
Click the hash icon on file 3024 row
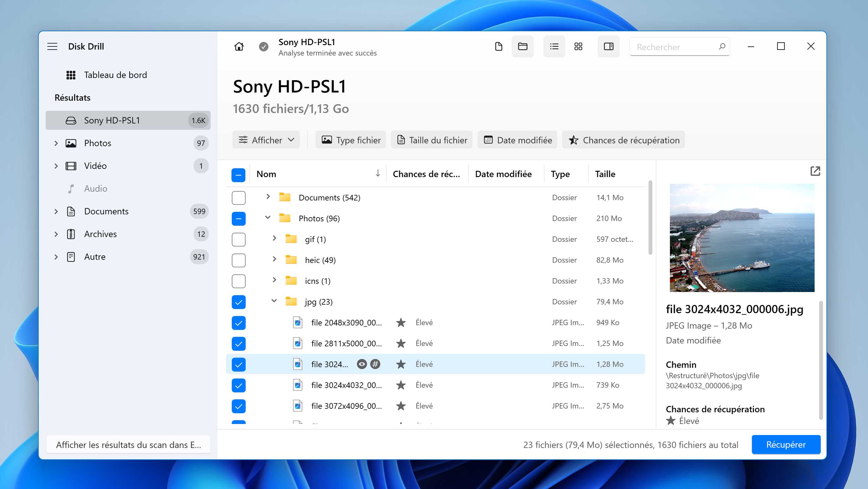[375, 364]
